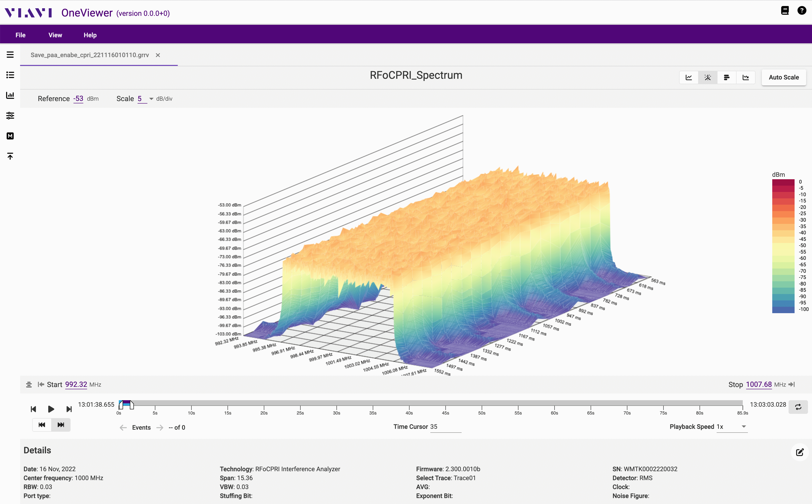This screenshot has height=504, width=812.
Task: Switch to horizontal bars spectrogram view
Action: point(727,77)
